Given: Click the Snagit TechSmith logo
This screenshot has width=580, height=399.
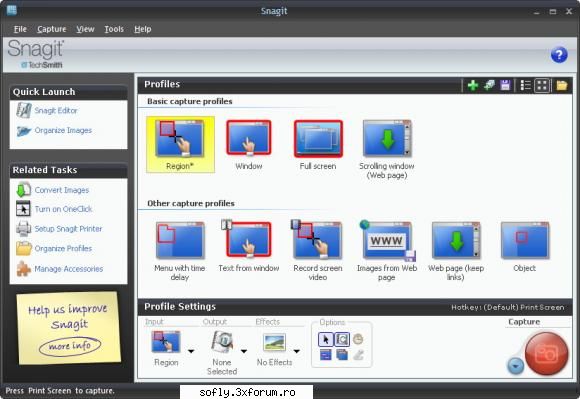Looking at the screenshot, I should click(36, 54).
